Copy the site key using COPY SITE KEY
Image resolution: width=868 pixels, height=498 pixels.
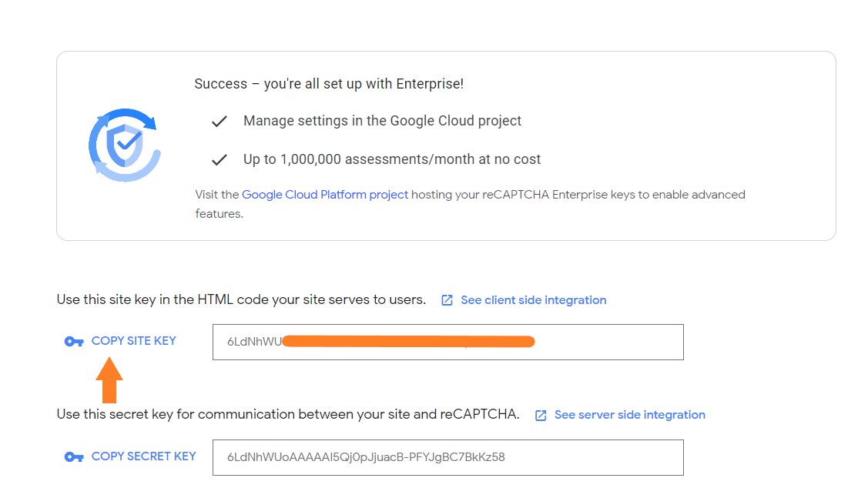point(133,341)
